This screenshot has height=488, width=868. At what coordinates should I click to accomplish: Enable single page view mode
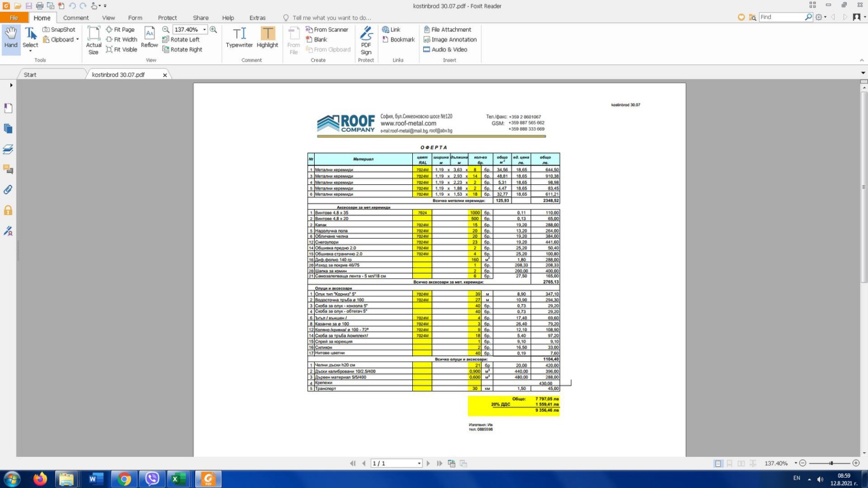click(x=718, y=464)
